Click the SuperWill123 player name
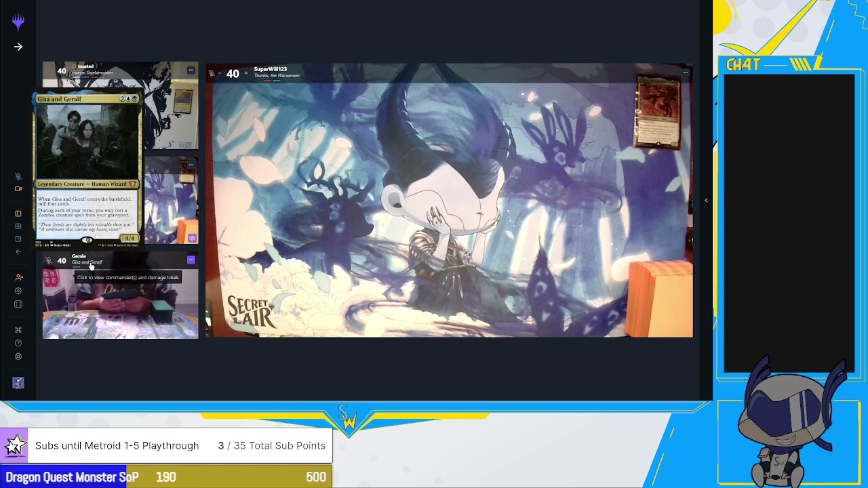The width and height of the screenshot is (868, 488). click(x=270, y=69)
